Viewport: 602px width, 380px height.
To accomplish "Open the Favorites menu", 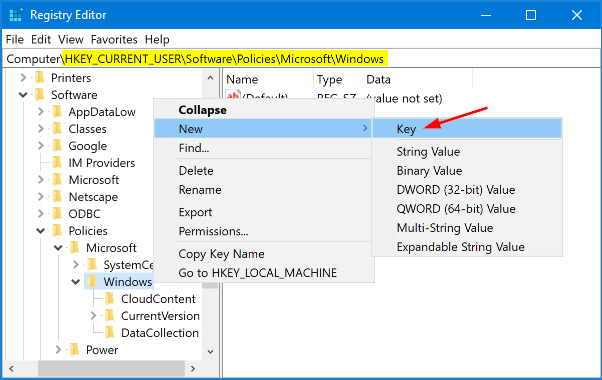I will 114,40.
